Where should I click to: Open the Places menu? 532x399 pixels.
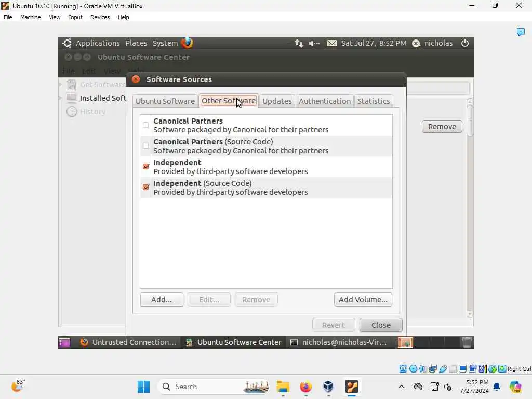(136, 43)
